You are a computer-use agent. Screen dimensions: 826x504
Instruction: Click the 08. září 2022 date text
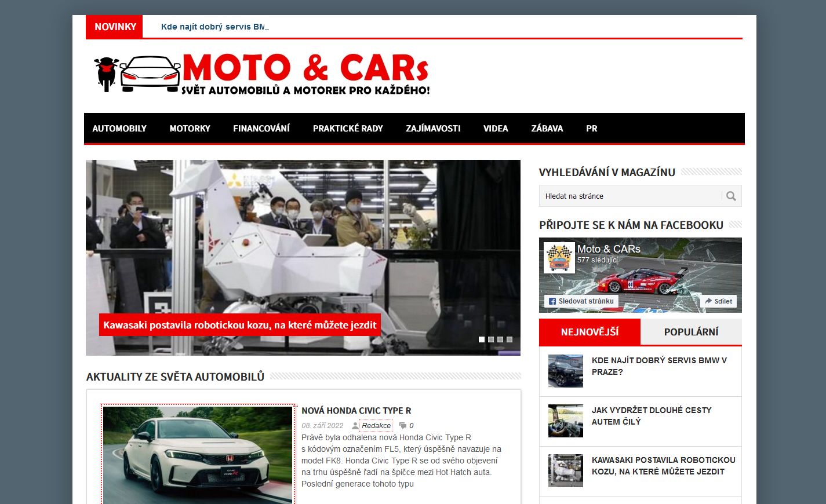pyautogui.click(x=322, y=426)
